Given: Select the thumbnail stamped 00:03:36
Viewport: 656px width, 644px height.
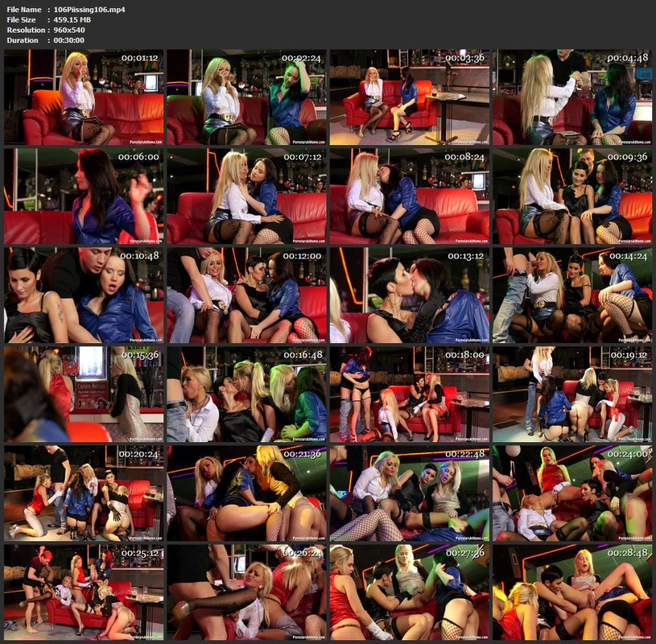Looking at the screenshot, I should [410, 97].
